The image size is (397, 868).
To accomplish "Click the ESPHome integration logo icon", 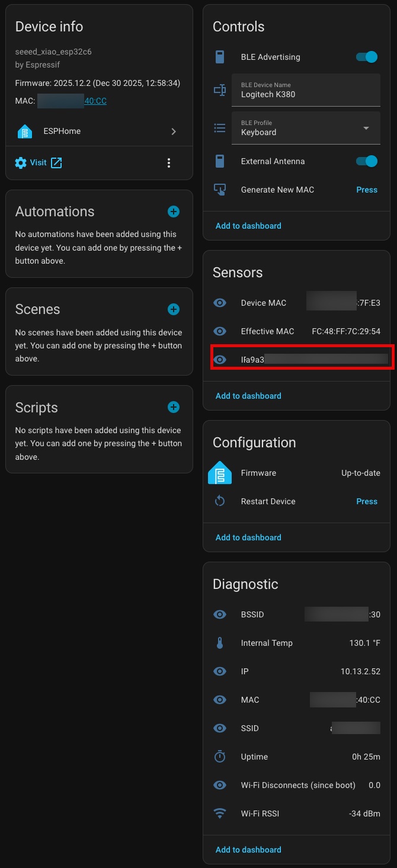I will [x=25, y=132].
